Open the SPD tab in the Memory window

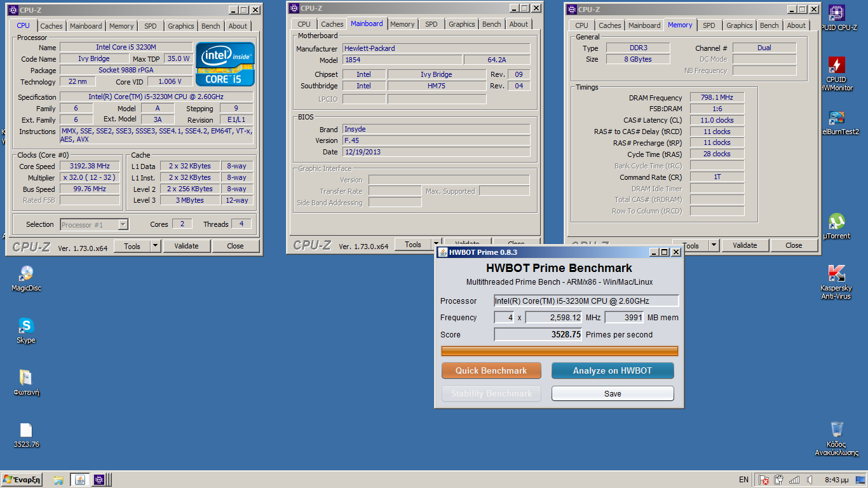click(709, 25)
